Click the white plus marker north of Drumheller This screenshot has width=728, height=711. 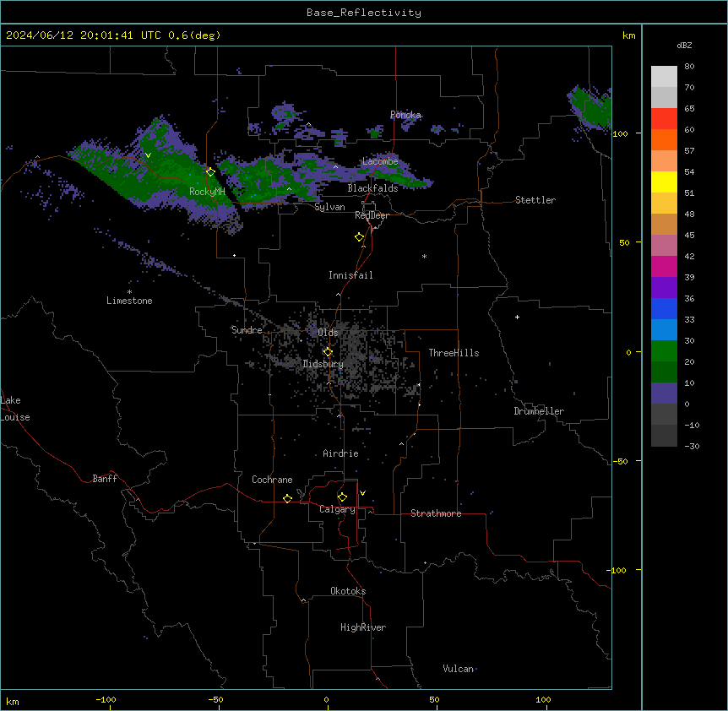tap(517, 317)
